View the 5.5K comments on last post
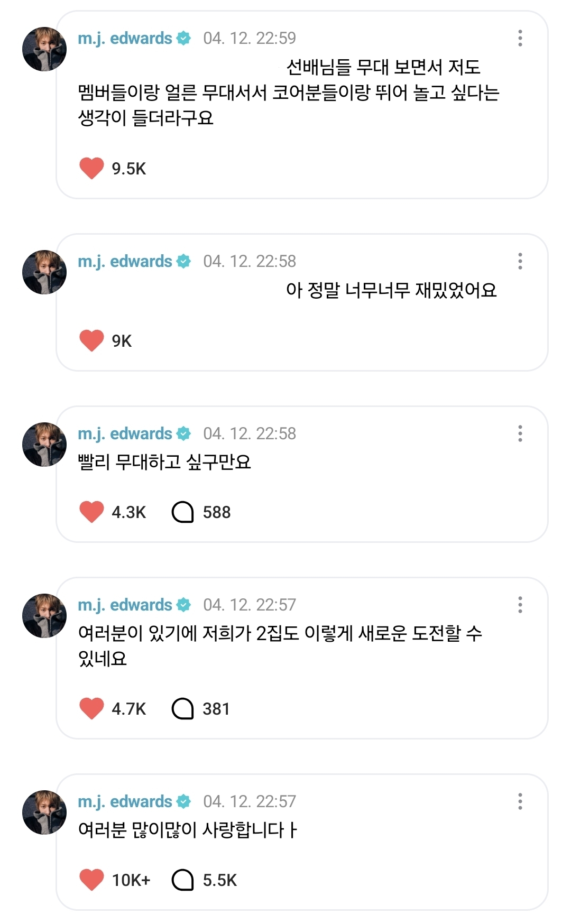The height and width of the screenshot is (924, 571). tap(183, 880)
